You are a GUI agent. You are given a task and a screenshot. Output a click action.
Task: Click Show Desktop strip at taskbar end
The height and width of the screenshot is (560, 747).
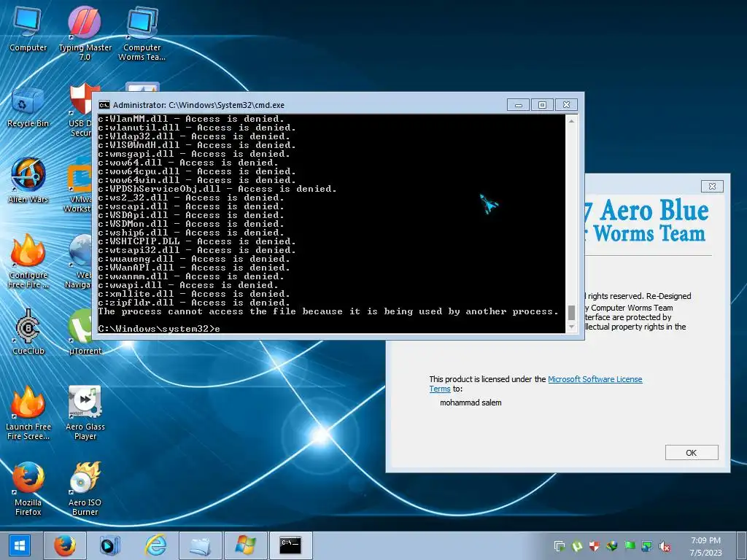point(743,545)
